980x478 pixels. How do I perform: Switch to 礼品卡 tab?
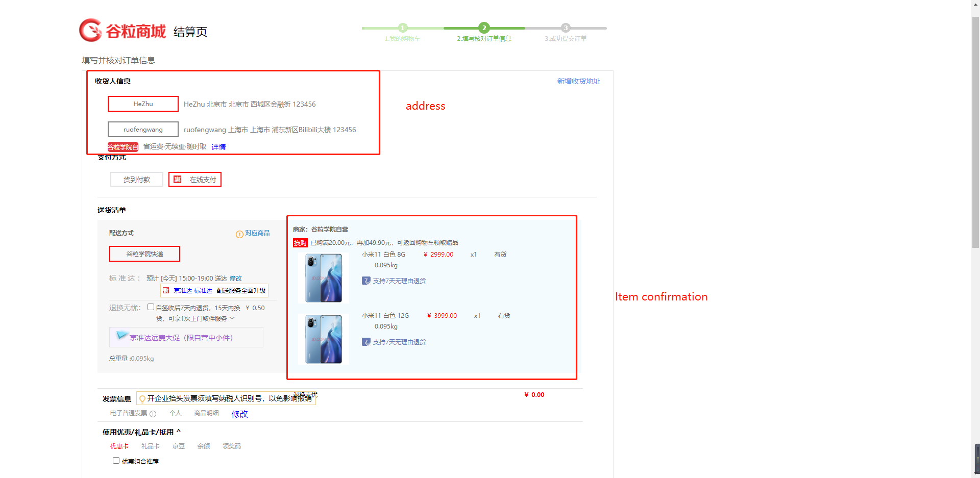pyautogui.click(x=151, y=446)
